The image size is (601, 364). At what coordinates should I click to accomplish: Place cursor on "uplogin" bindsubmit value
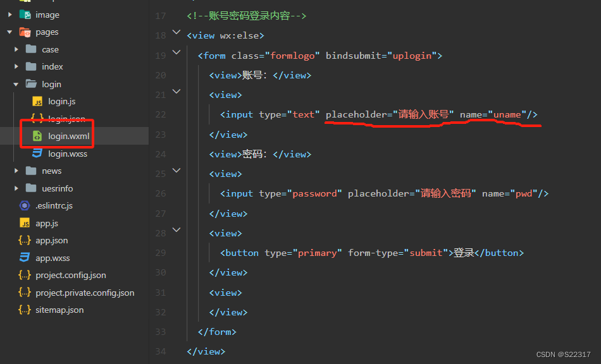click(x=412, y=56)
